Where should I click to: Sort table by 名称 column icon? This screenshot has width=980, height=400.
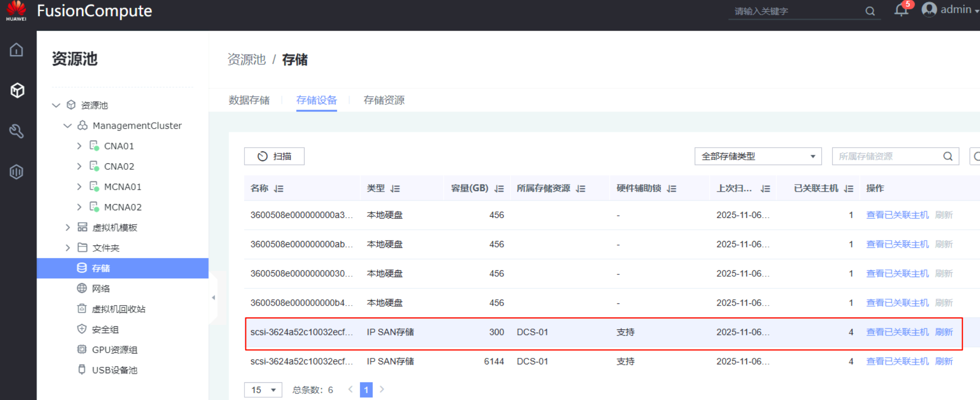279,189
